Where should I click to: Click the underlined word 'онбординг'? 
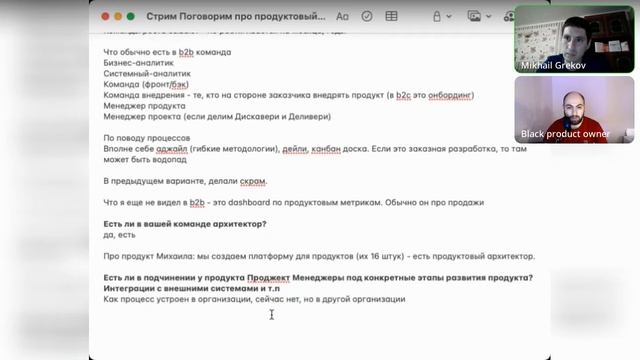(450, 95)
